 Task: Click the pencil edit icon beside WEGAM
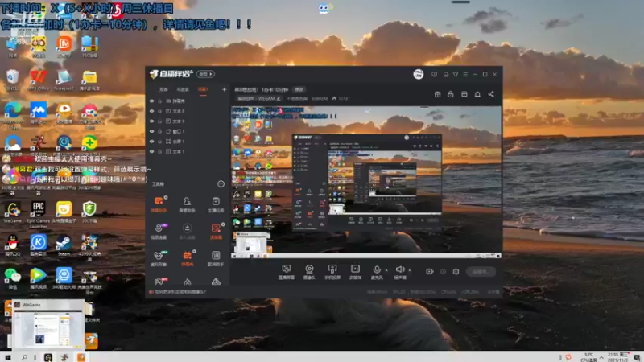point(279,98)
